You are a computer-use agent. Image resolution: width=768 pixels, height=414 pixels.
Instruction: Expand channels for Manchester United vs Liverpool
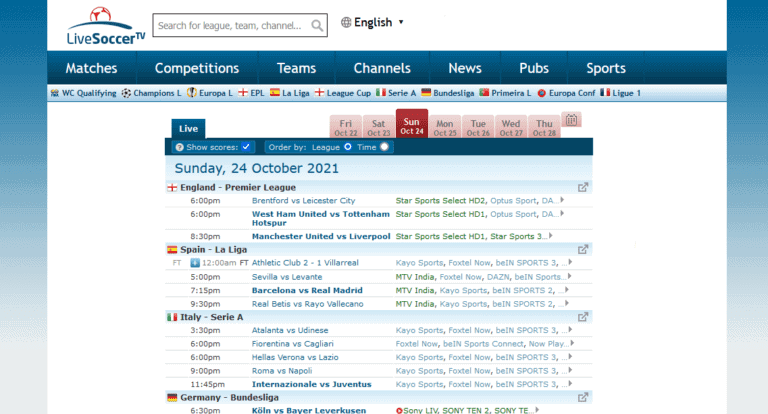551,236
